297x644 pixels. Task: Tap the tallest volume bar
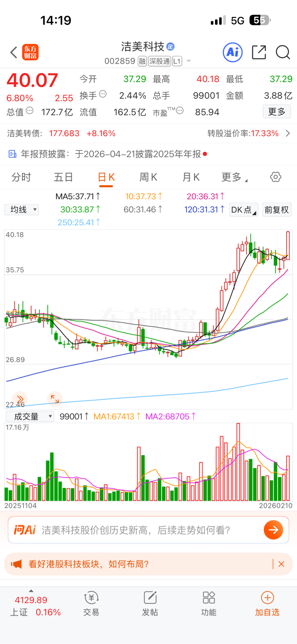(238, 462)
